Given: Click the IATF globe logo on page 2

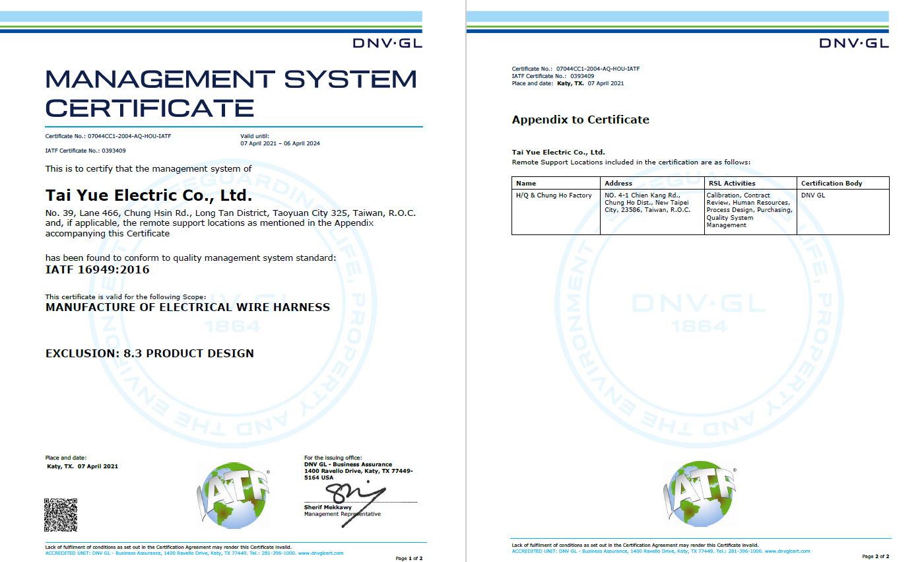Looking at the screenshot, I should [x=701, y=495].
